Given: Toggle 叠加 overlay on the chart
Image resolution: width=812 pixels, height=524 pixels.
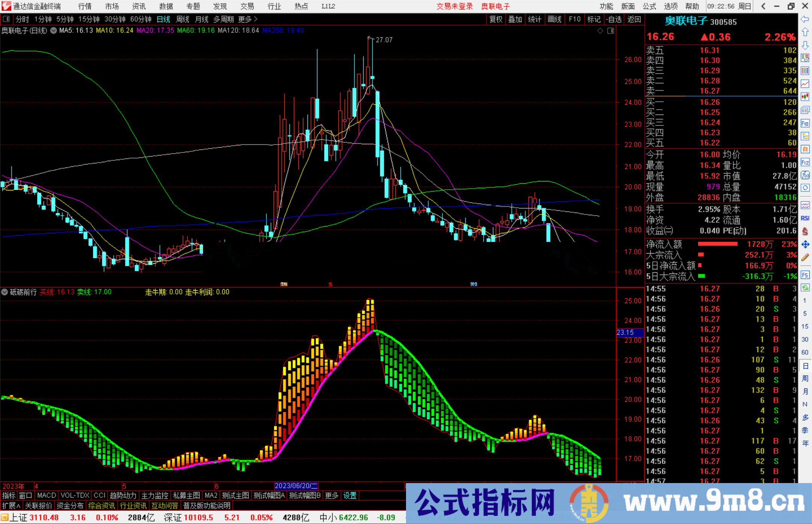Looking at the screenshot, I should pos(515,19).
